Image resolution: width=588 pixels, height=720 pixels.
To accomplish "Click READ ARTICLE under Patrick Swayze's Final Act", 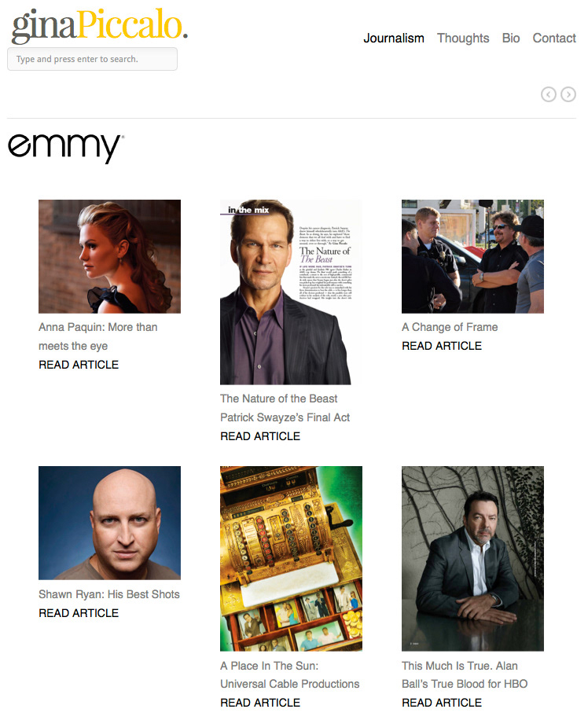I will pos(260,436).
